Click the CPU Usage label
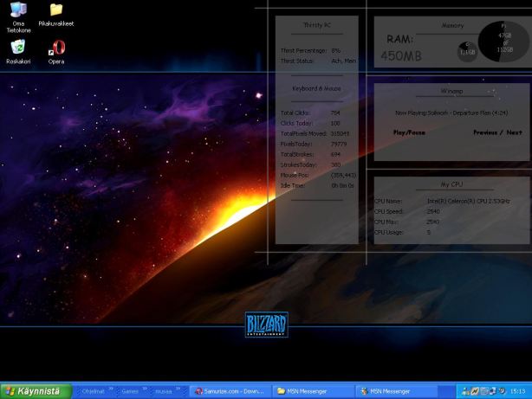Screen dimensions: 532x399 coord(388,233)
